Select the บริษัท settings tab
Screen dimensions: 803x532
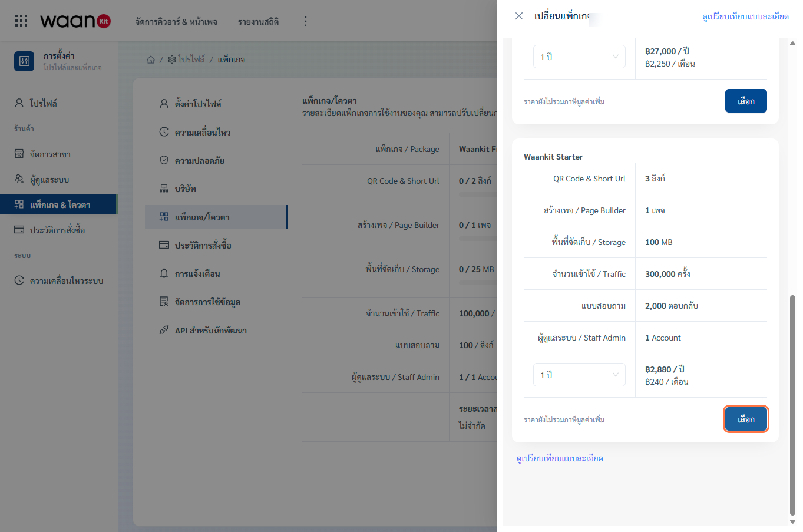pos(216,189)
